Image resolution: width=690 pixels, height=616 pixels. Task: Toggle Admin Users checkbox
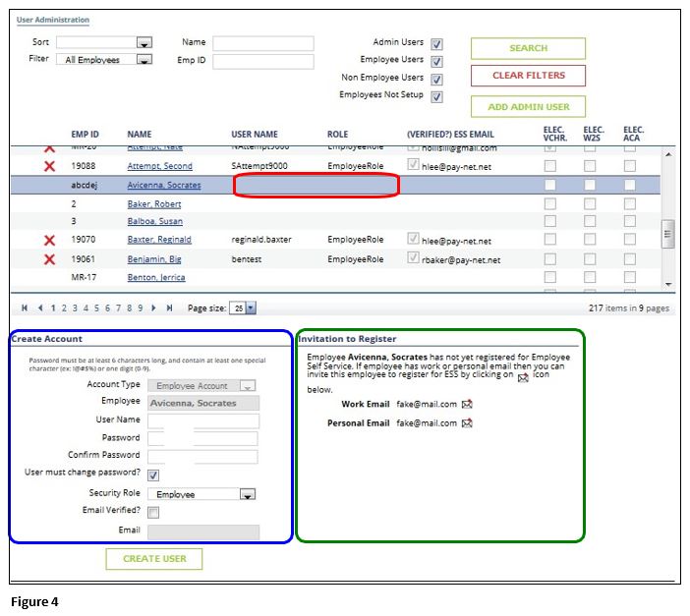[436, 44]
